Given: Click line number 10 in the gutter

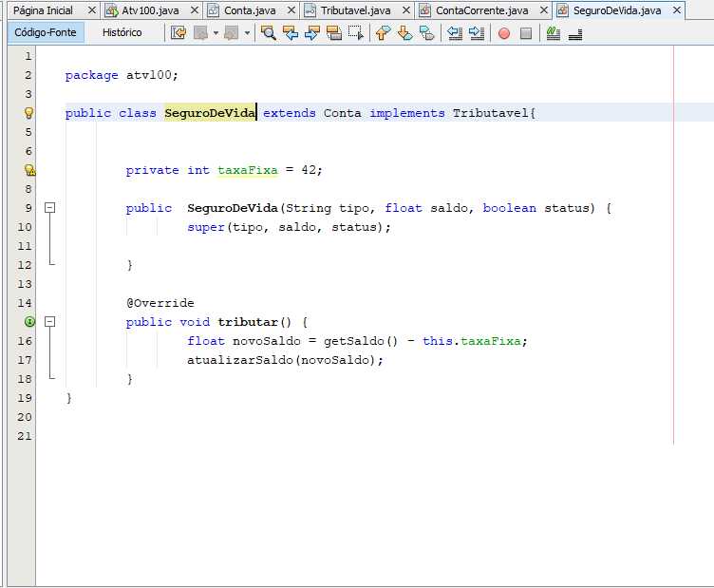Looking at the screenshot, I should (25, 227).
